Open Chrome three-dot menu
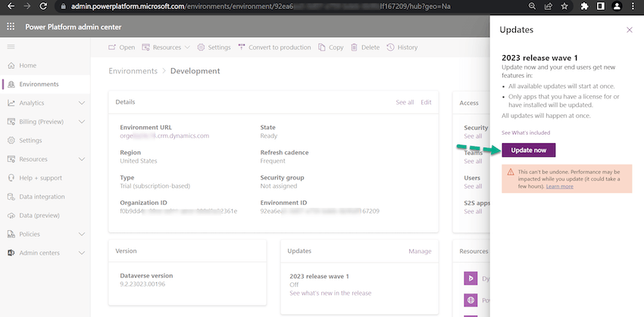This screenshot has width=644, height=317. 631,7
